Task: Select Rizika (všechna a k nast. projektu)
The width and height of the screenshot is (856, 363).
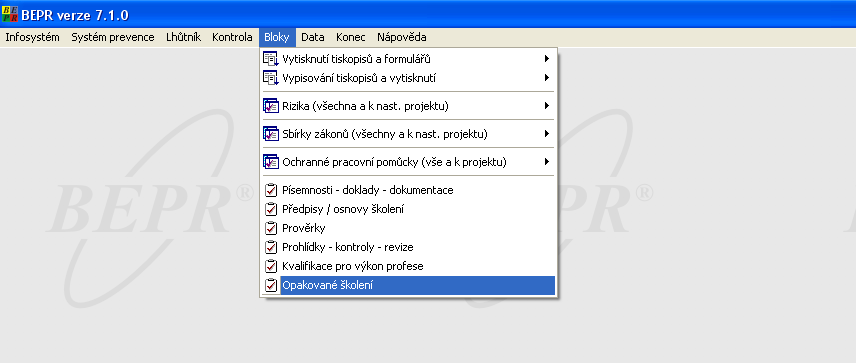Action: [408, 106]
